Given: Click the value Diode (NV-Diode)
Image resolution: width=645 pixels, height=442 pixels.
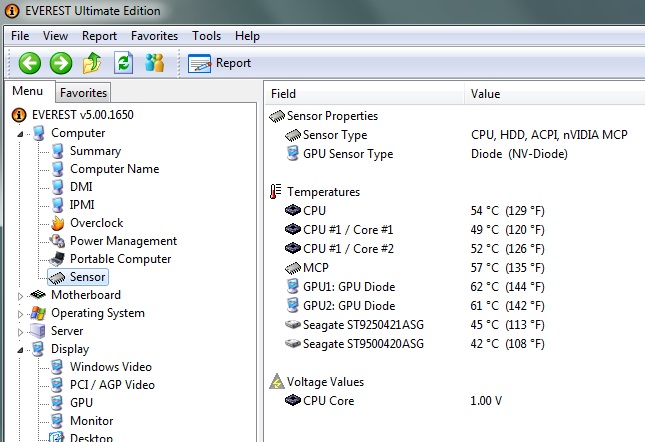Looking at the screenshot, I should (x=519, y=154).
